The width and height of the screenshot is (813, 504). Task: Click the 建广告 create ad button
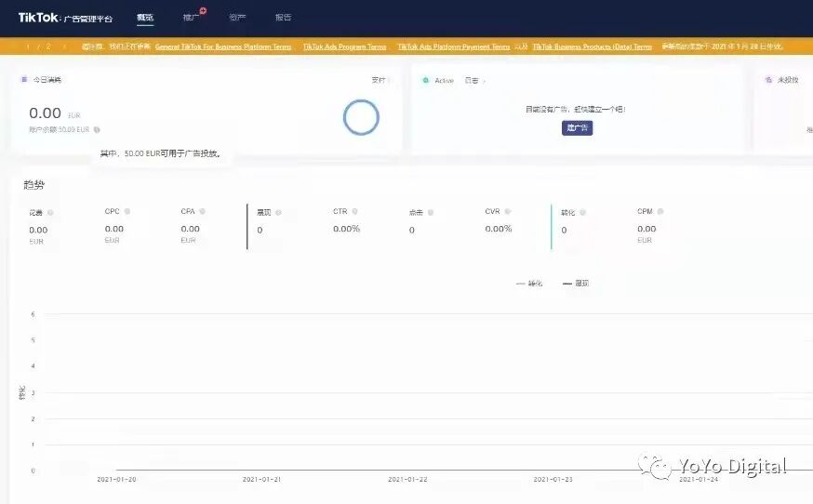click(x=577, y=127)
